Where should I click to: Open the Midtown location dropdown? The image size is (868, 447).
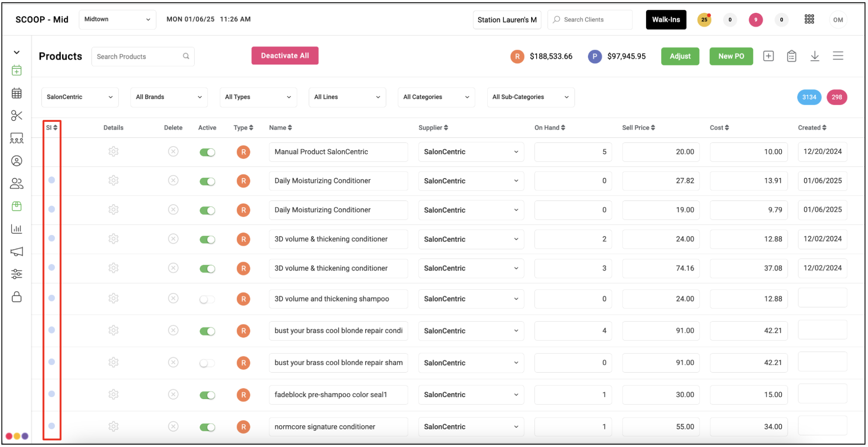(x=118, y=19)
